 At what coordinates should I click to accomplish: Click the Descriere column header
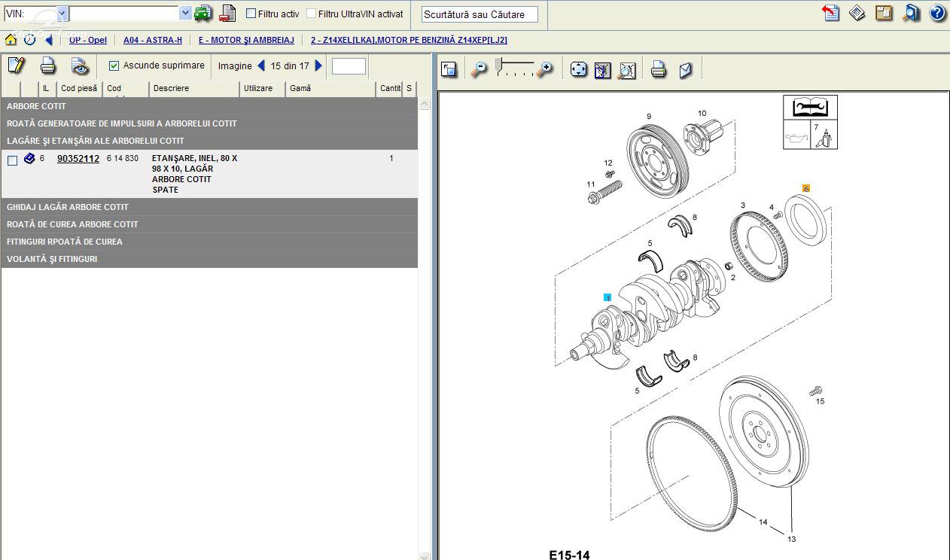(194, 89)
